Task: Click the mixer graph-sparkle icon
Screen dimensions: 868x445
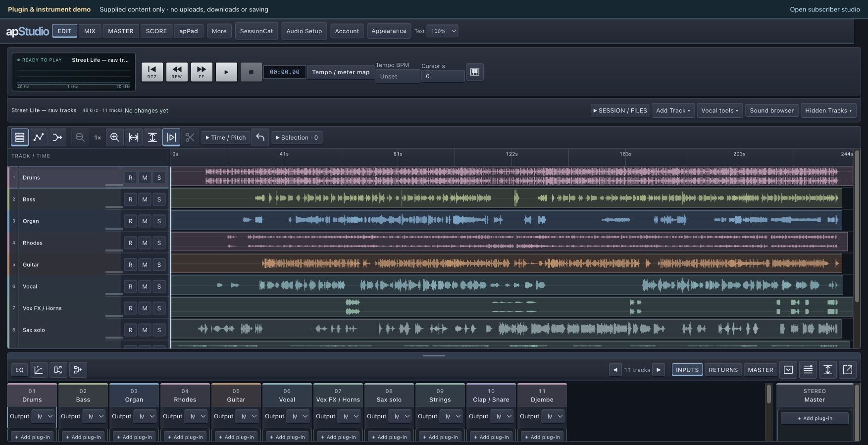Action: (x=38, y=369)
